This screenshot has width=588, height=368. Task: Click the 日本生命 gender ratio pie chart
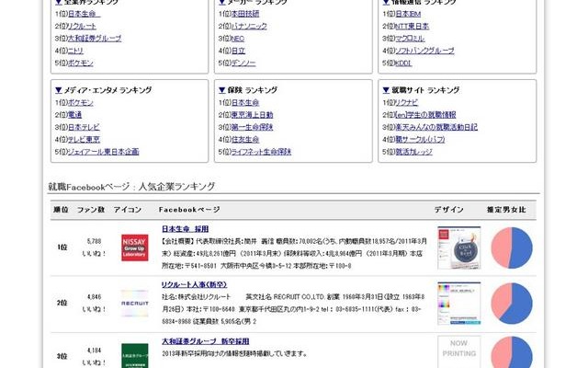(512, 247)
